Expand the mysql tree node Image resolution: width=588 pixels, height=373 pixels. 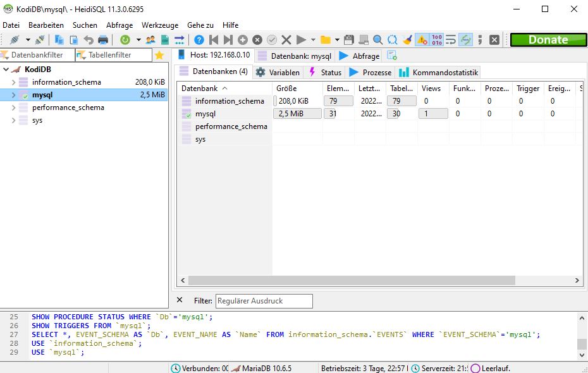(x=13, y=95)
